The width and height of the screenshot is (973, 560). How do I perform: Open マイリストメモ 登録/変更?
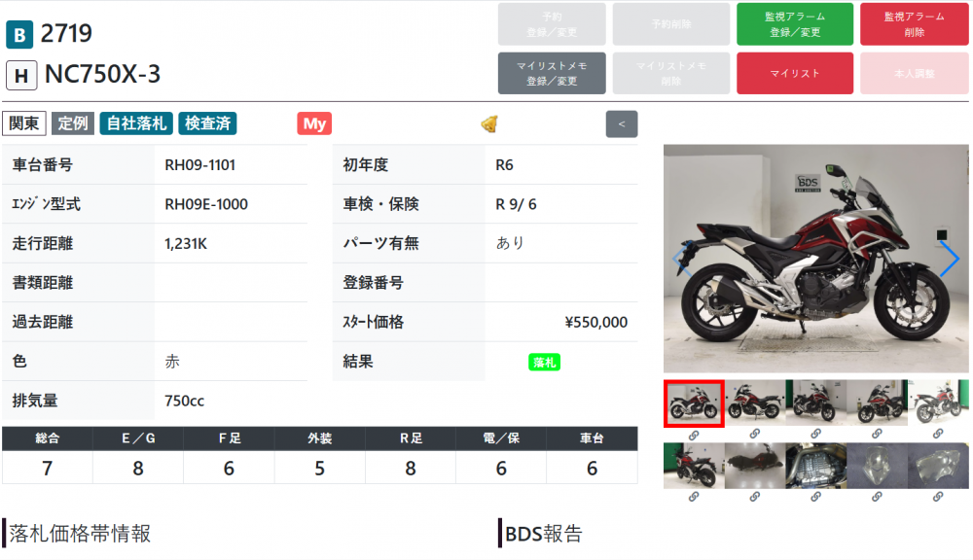552,73
